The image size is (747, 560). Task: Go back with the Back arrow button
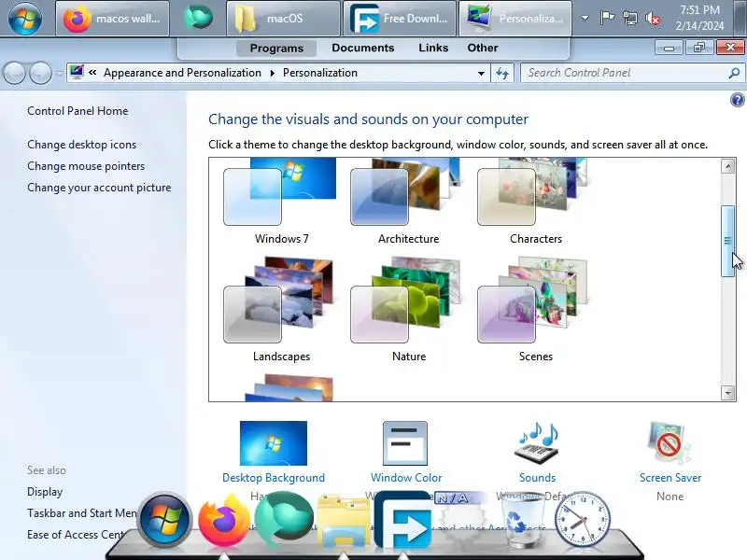point(14,74)
